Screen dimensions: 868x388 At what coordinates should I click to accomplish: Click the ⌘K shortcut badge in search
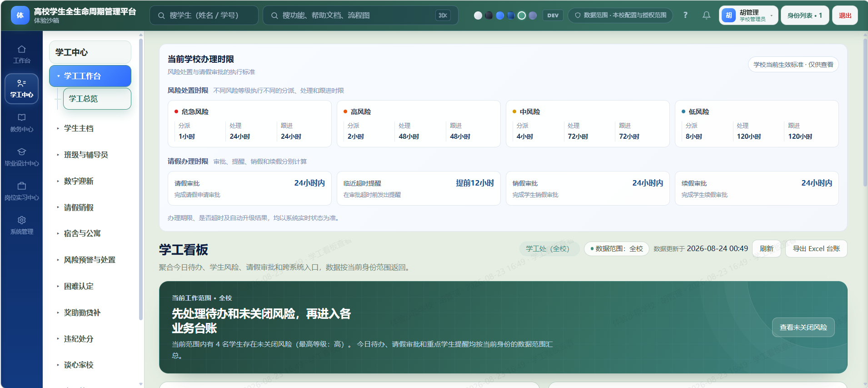point(443,15)
